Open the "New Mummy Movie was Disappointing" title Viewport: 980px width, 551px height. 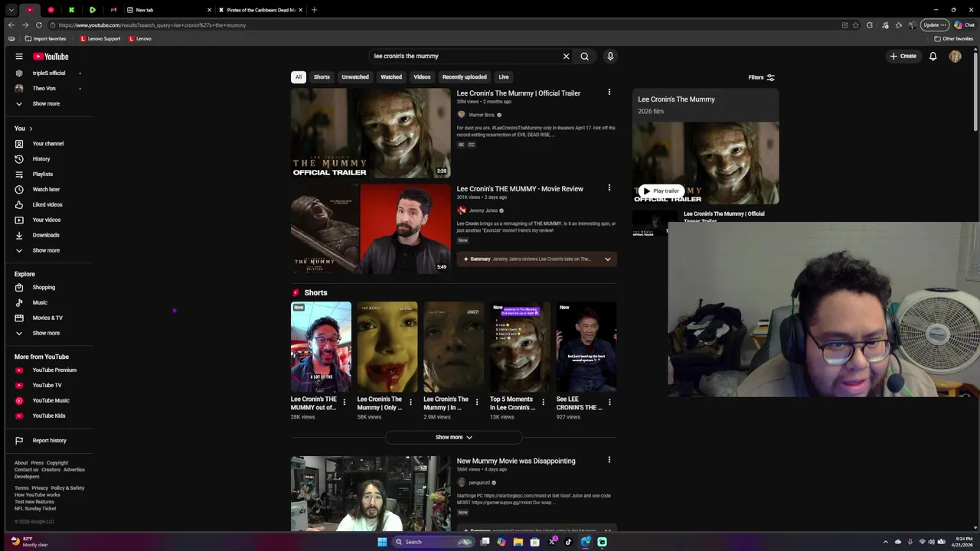pyautogui.click(x=516, y=461)
